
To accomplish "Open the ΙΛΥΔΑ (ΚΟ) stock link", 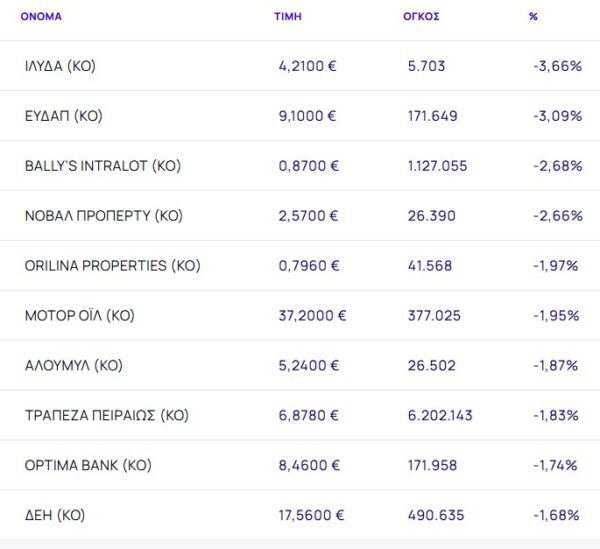I will pos(60,66).
